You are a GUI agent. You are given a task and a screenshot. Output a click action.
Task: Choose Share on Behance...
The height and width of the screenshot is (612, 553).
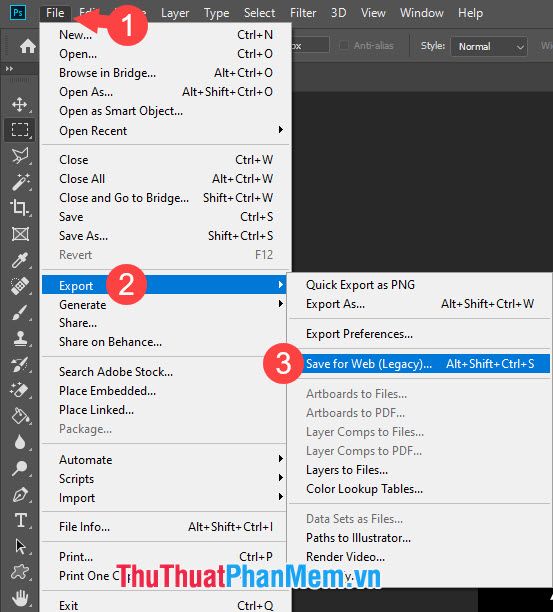(x=165, y=342)
